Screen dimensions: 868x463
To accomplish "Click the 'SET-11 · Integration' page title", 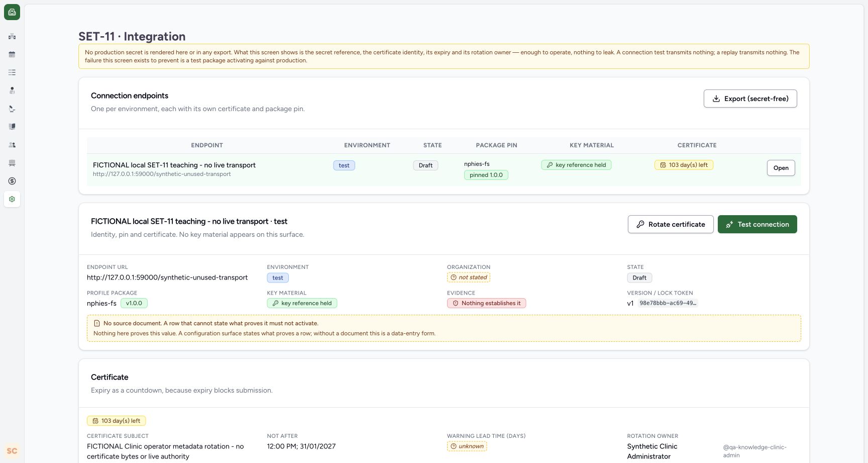I will click(132, 36).
